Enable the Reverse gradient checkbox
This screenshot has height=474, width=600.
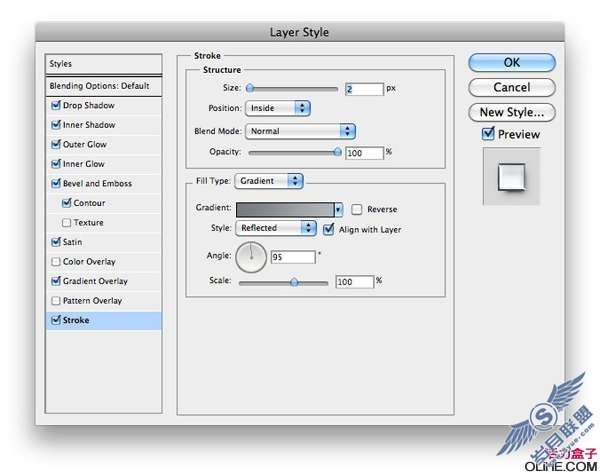pos(357,209)
